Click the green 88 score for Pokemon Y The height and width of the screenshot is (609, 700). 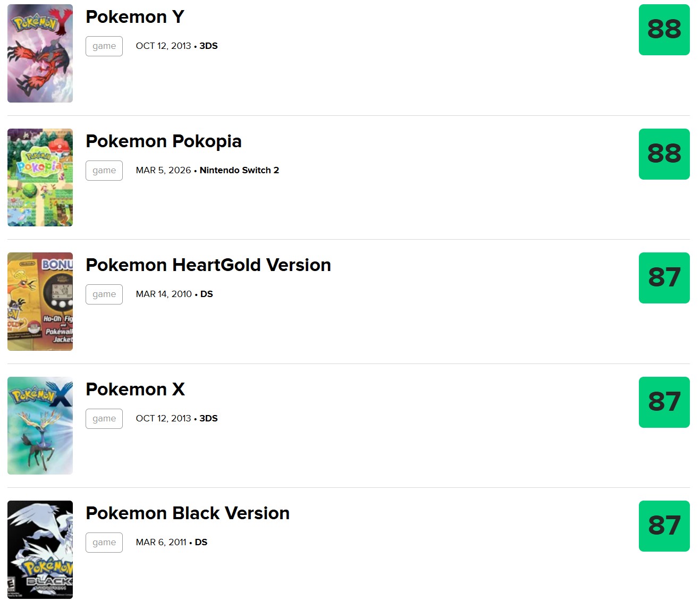point(664,30)
